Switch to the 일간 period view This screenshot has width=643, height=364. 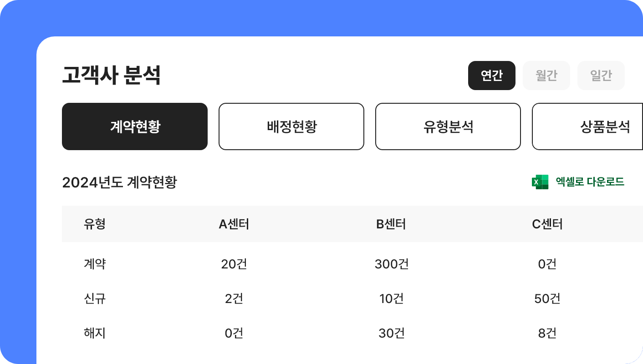601,76
